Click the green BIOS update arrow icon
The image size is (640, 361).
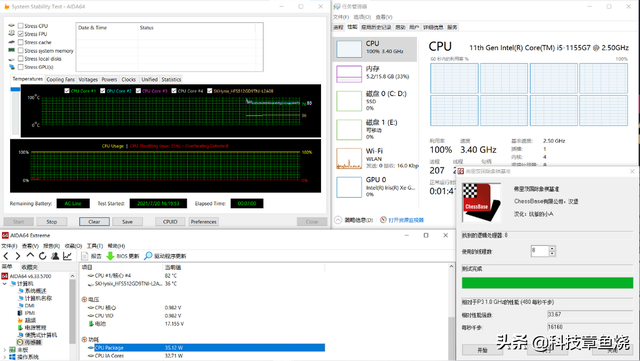pos(110,256)
